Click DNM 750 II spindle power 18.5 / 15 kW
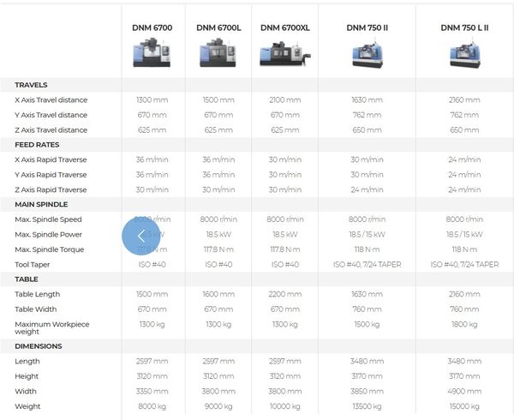 click(368, 234)
